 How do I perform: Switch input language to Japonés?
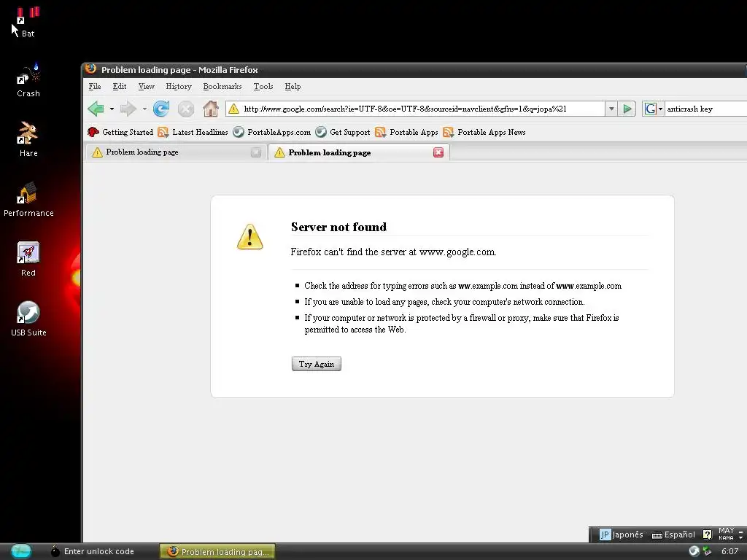tap(622, 534)
